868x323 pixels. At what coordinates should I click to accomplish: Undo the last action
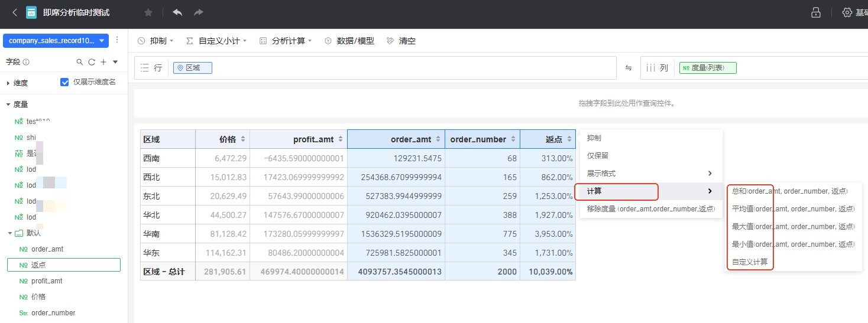(177, 12)
